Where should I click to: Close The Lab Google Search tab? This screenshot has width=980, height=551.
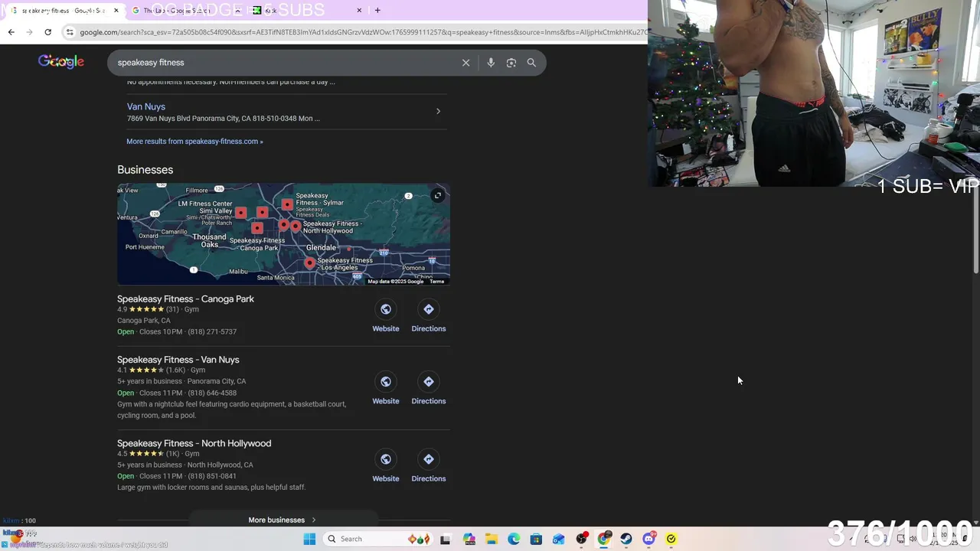237,11
